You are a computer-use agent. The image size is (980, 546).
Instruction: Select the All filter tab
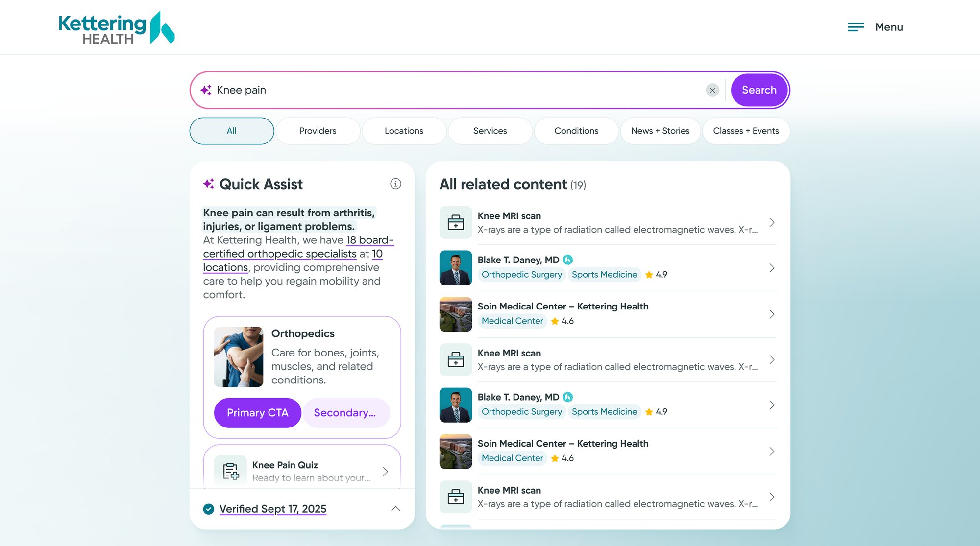click(x=232, y=131)
